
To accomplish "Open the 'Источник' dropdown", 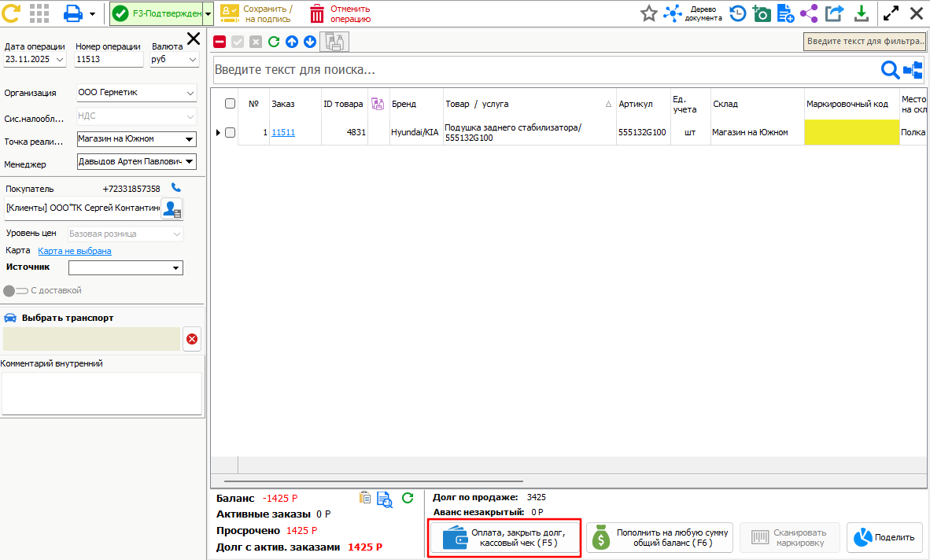I will (x=175, y=268).
